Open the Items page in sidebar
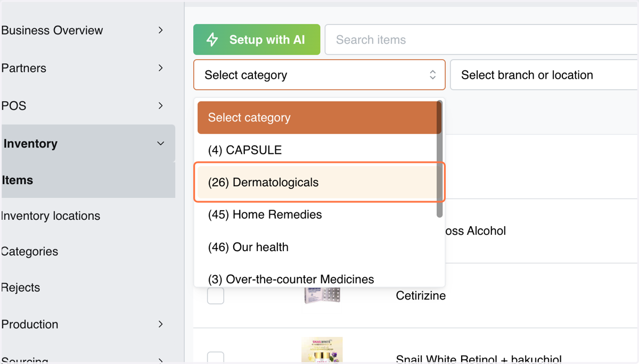The height and width of the screenshot is (364, 639). [x=88, y=180]
